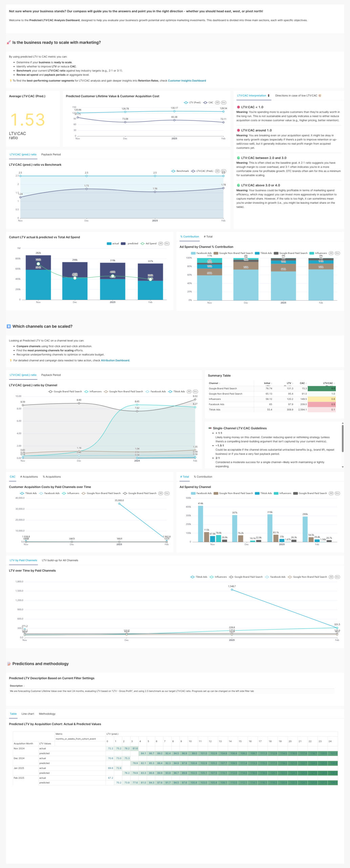Click Tiktok Ads row in Summary Table
The image size is (350, 868).
pyautogui.click(x=272, y=410)
